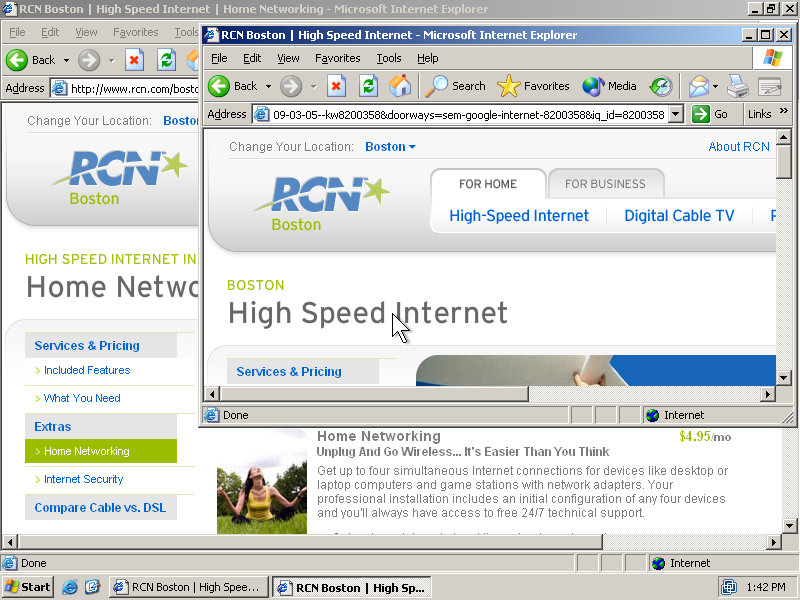This screenshot has width=800, height=600.
Task: Open the Edit menu in the front window
Action: (x=252, y=58)
